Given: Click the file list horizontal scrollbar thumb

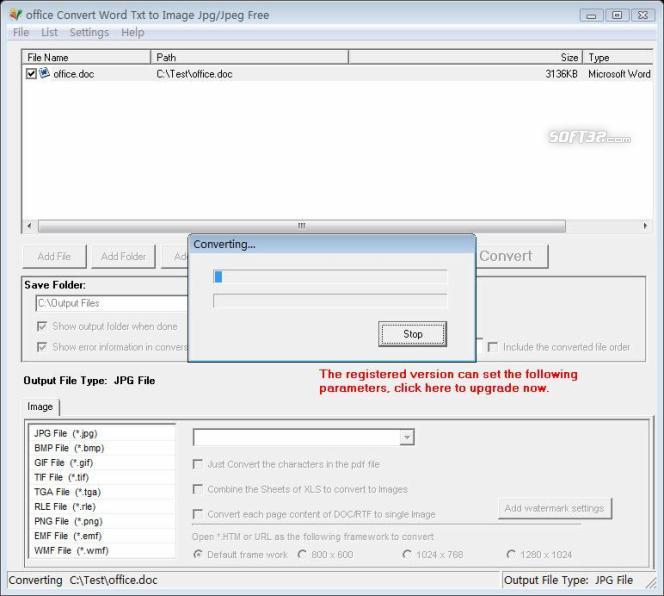Looking at the screenshot, I should 302,226.
